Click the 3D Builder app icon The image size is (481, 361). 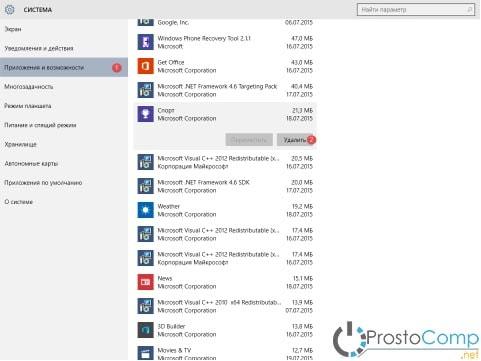[145, 330]
